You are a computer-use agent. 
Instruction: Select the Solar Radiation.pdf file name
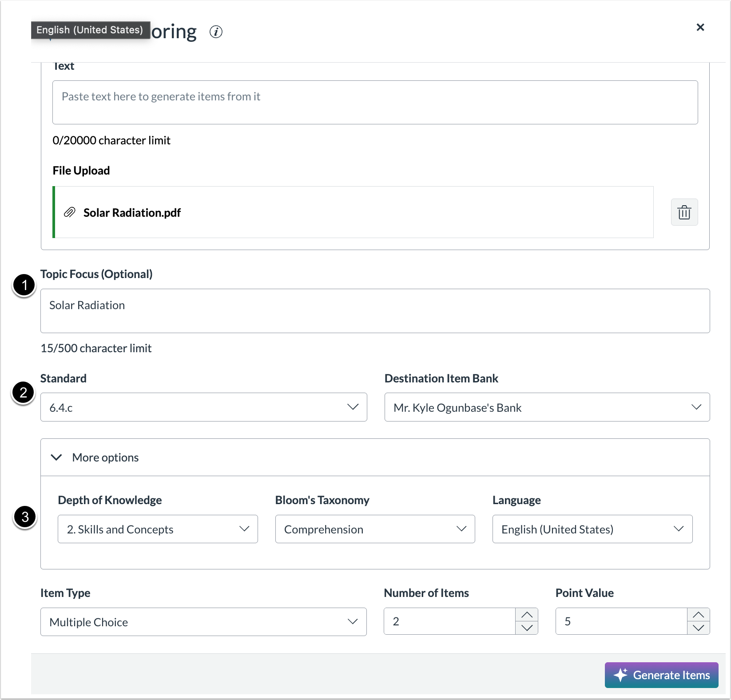[x=132, y=213]
